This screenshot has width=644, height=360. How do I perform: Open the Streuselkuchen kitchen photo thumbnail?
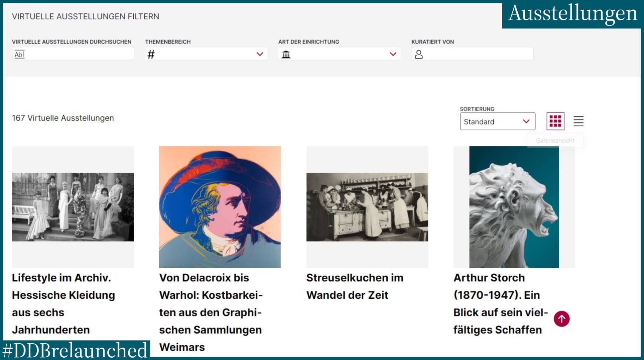point(367,207)
